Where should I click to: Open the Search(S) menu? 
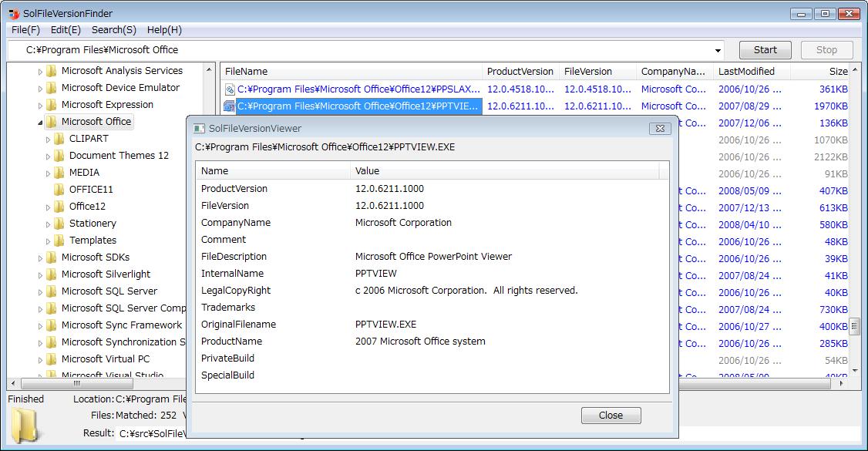point(114,30)
